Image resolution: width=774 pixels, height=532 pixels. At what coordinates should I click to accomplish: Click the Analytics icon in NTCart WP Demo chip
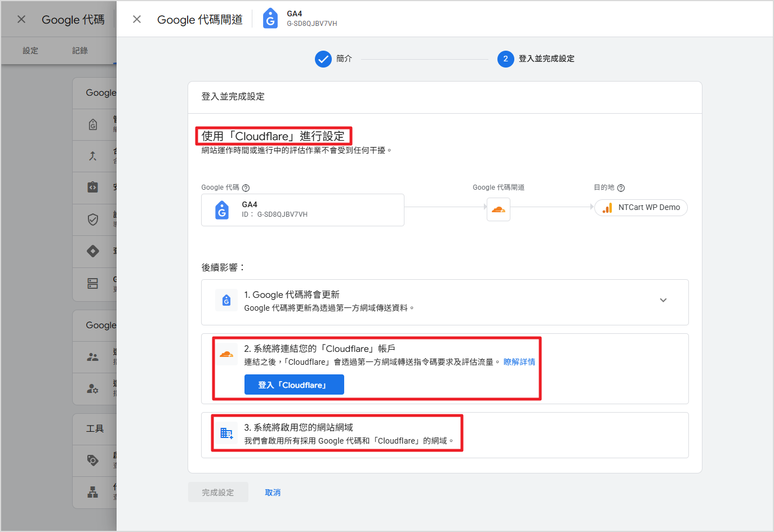pos(607,208)
